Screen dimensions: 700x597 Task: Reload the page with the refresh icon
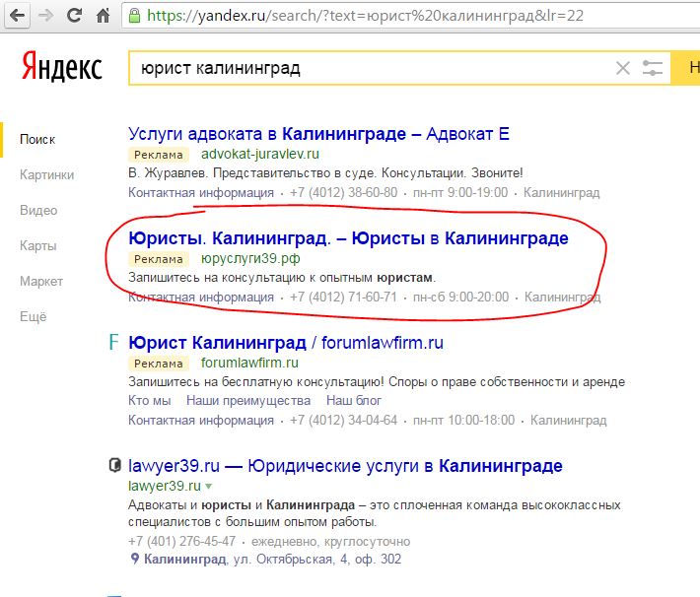74,15
